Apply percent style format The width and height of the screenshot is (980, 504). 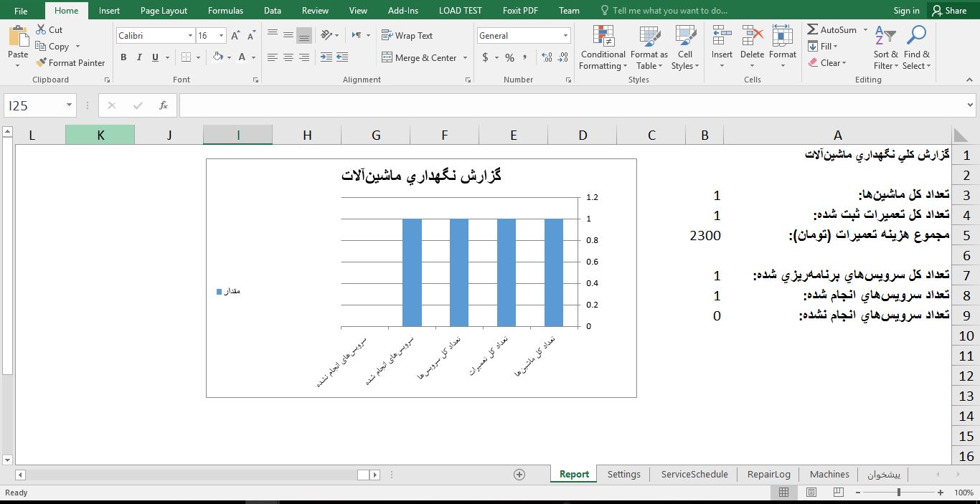pos(509,57)
